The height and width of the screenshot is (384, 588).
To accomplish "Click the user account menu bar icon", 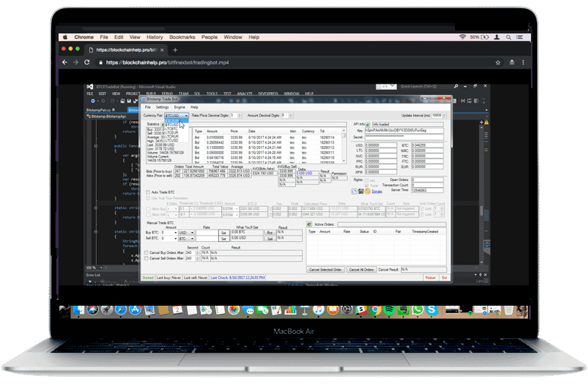I will 497,37.
